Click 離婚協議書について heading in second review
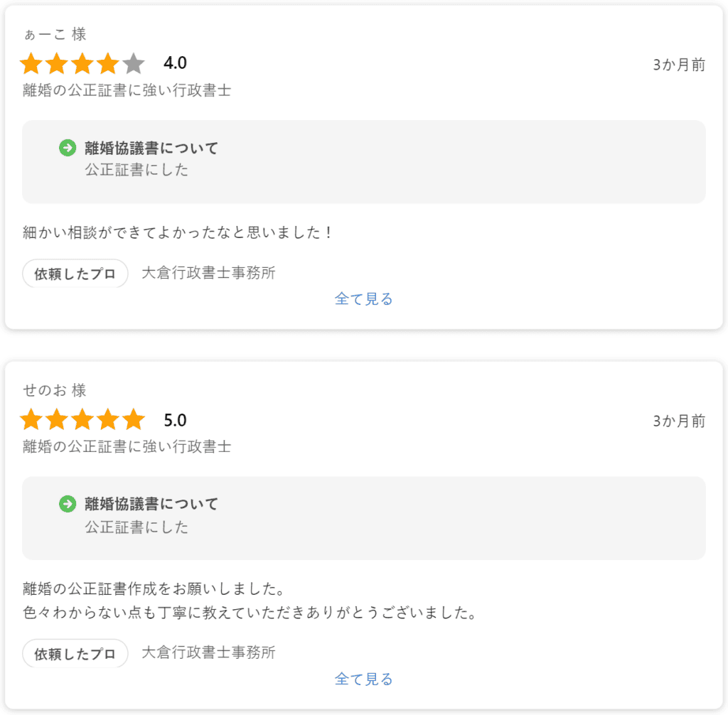This screenshot has width=728, height=715. click(x=151, y=504)
